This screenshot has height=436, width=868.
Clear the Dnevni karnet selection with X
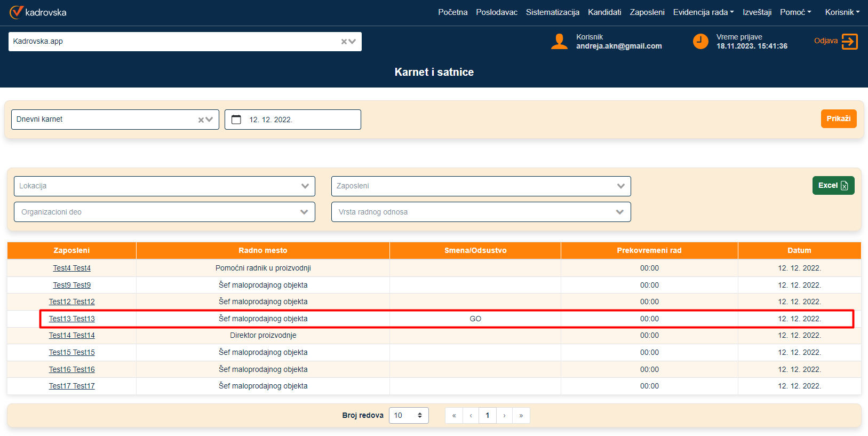click(x=201, y=120)
